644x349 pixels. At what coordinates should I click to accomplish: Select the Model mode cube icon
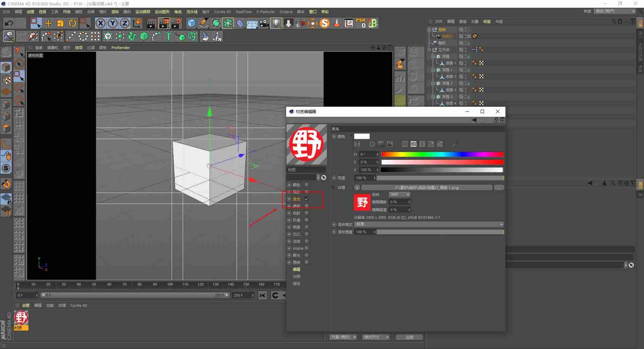pyautogui.click(x=6, y=67)
